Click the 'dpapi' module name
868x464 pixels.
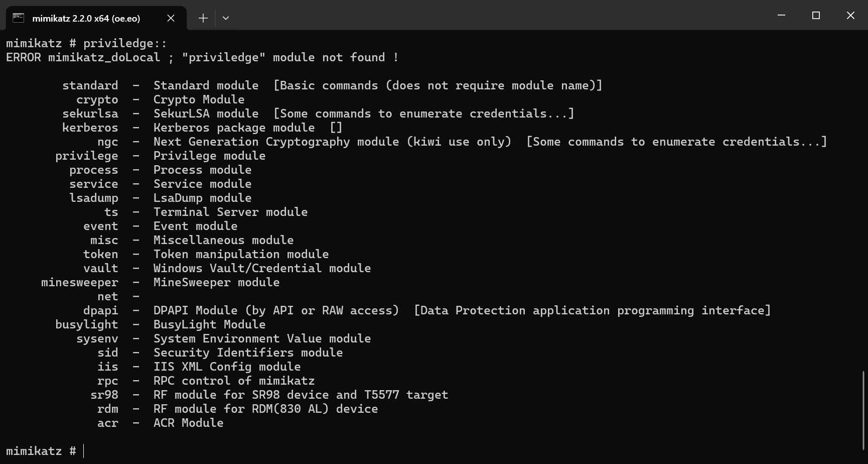click(x=101, y=310)
